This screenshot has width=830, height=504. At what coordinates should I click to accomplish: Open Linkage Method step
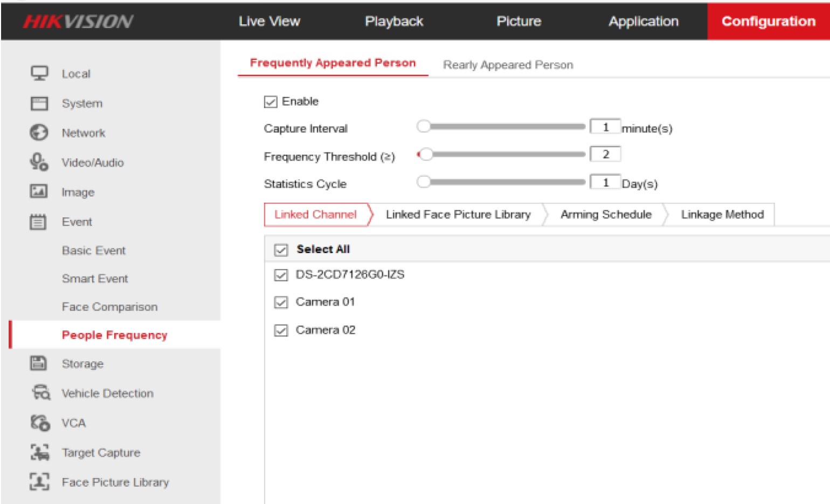pos(722,215)
